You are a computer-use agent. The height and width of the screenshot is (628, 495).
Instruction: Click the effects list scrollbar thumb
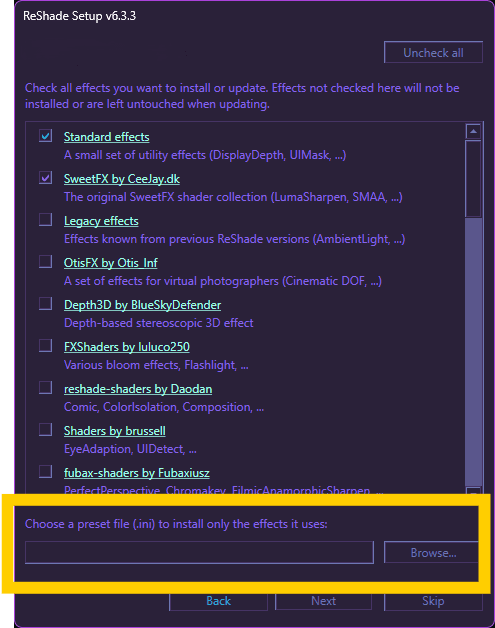[x=473, y=179]
